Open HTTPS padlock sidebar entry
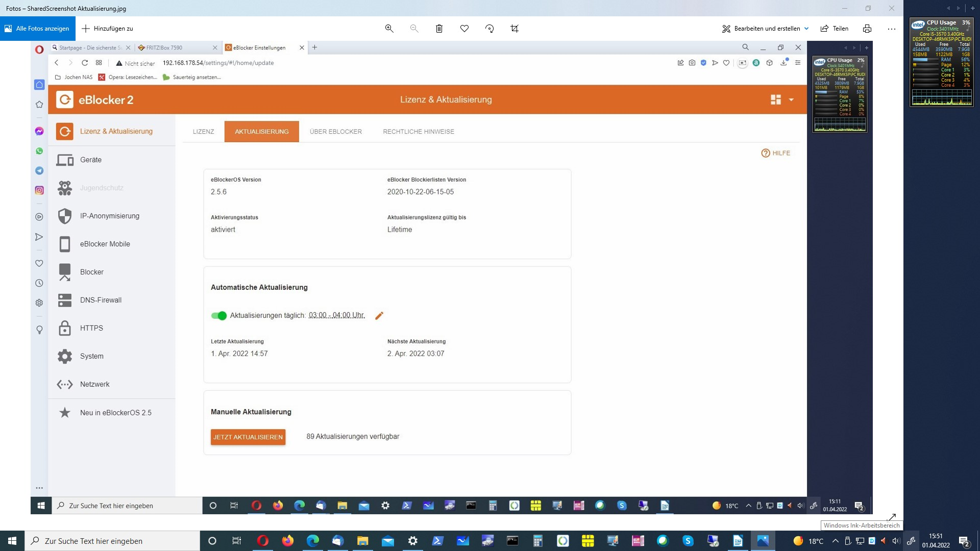Screen dimensions: 980x551 click(112, 328)
